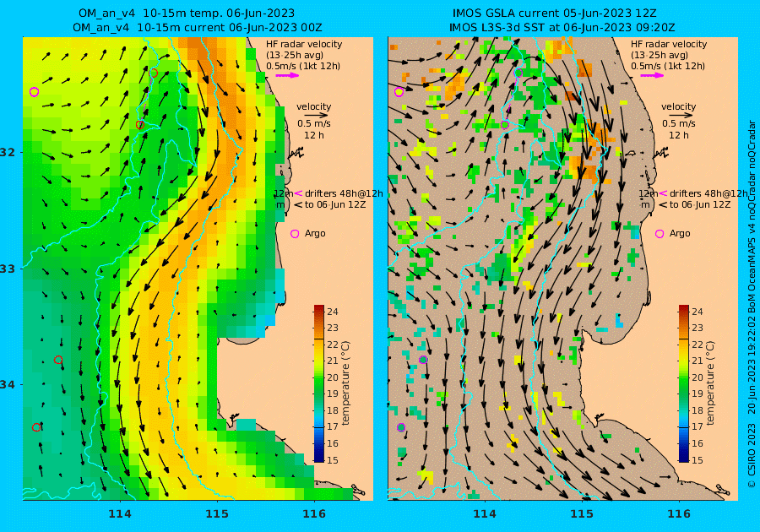Image resolution: width=760 pixels, height=532 pixels.
Task: Click 'Argo' legend text in IMOS panel
Action: tap(680, 234)
